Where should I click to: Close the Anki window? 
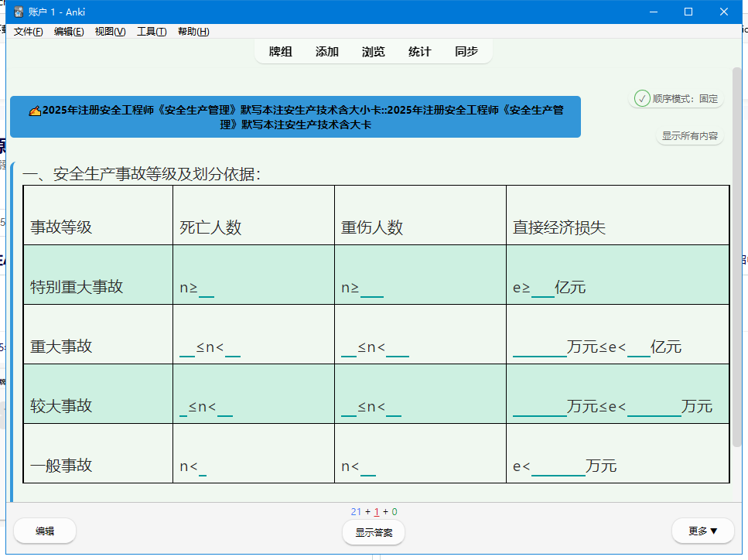click(x=724, y=12)
